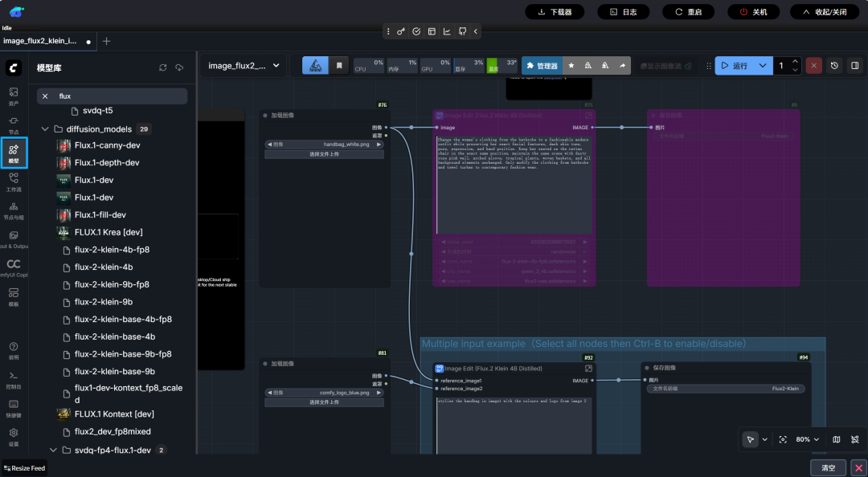Click the 管理器 button
This screenshot has height=477, width=868.
click(541, 66)
